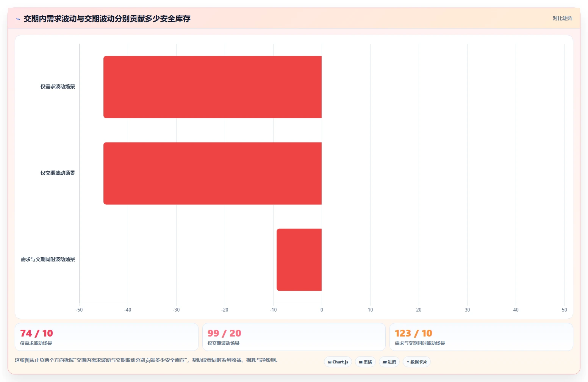Click the x-axis tick label -30
Screen dimensions: 588x382
tap(176, 310)
